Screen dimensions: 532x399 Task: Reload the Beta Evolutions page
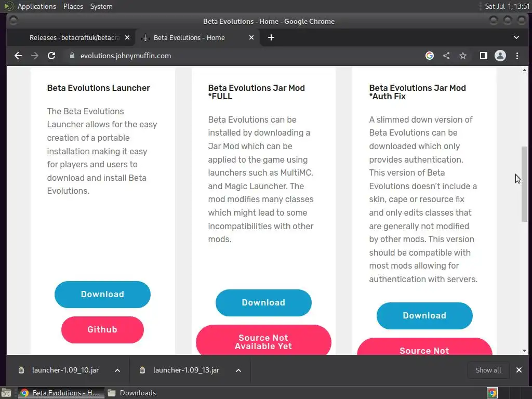[x=51, y=56]
